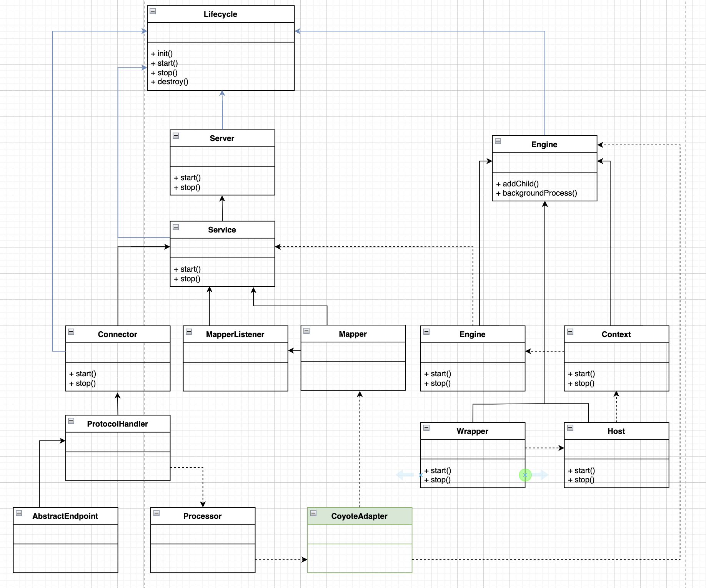Select the backgroundProcess() method text in Engine
Screen dimensions: 706x588
[539, 193]
